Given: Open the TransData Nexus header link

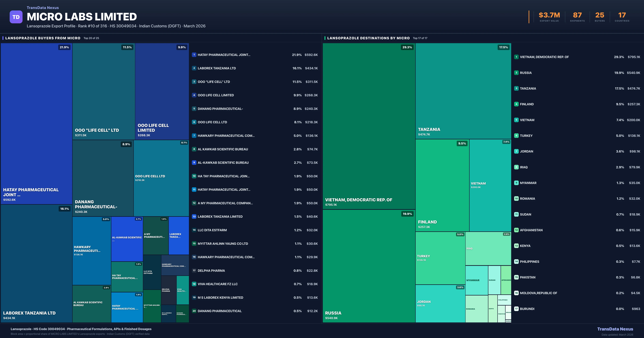Looking at the screenshot, I should pyautogui.click(x=43, y=8).
